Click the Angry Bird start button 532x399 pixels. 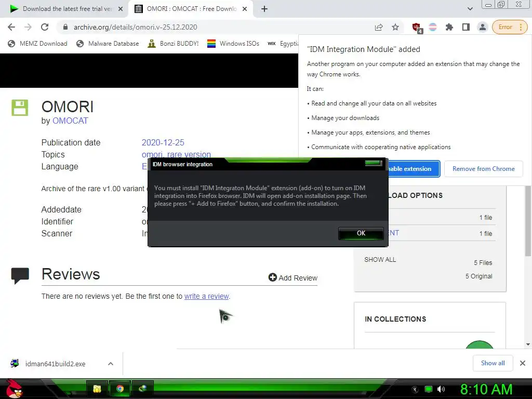tap(14, 389)
